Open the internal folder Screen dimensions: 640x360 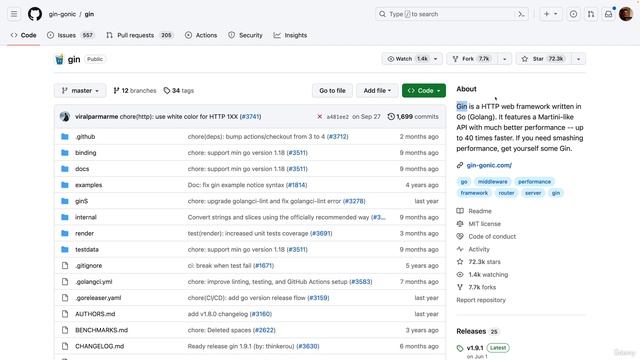(x=86, y=217)
